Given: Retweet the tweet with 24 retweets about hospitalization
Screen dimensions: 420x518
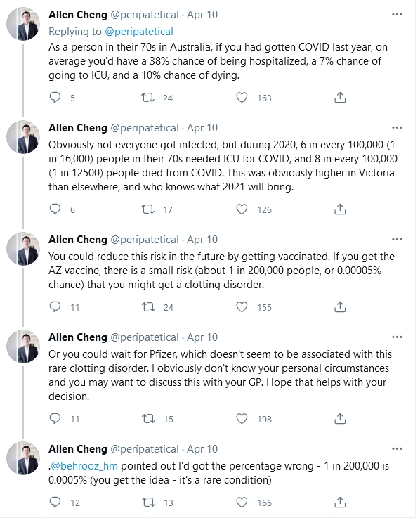Looking at the screenshot, I should click(147, 98).
